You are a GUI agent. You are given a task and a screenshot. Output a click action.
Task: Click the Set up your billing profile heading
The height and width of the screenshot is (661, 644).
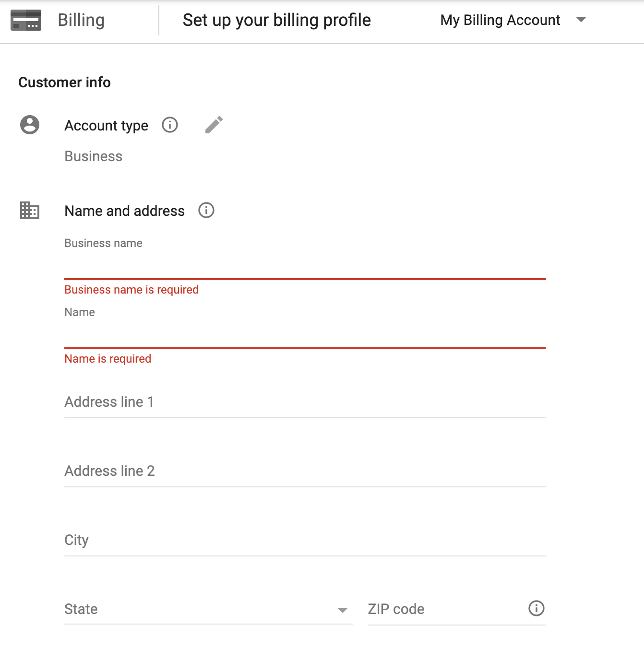pyautogui.click(x=276, y=20)
